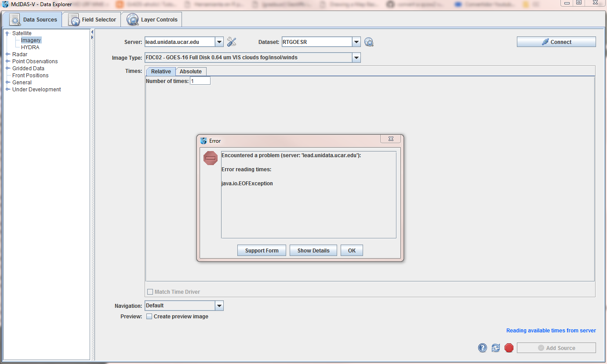This screenshot has height=364, width=607.
Task: Select HYDRA under Satellite in tree
Action: [30, 47]
